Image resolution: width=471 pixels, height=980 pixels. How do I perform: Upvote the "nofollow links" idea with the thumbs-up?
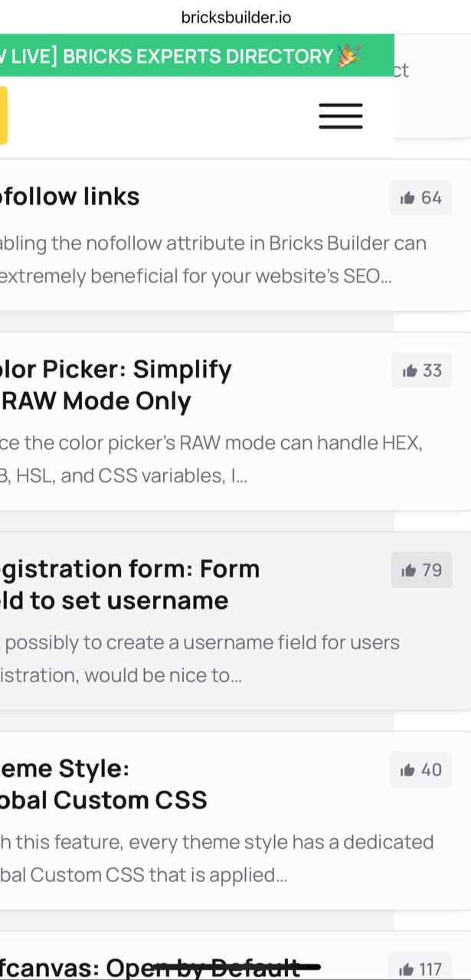(x=420, y=198)
